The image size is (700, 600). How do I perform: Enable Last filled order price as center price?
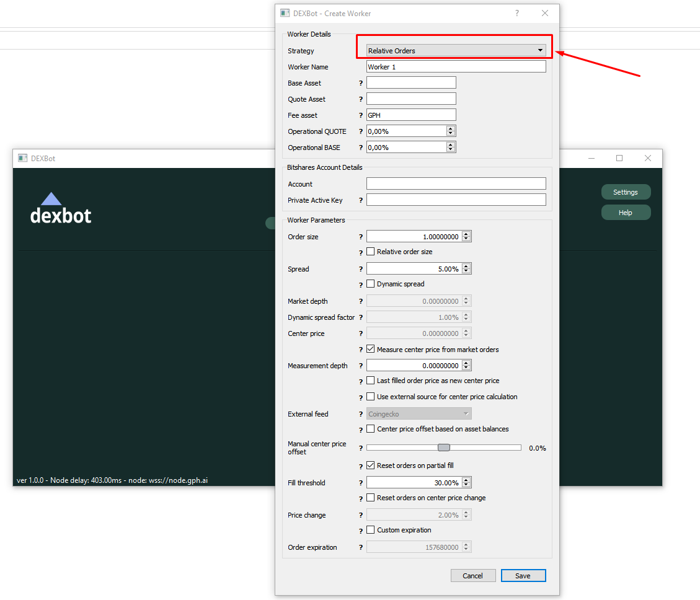371,381
